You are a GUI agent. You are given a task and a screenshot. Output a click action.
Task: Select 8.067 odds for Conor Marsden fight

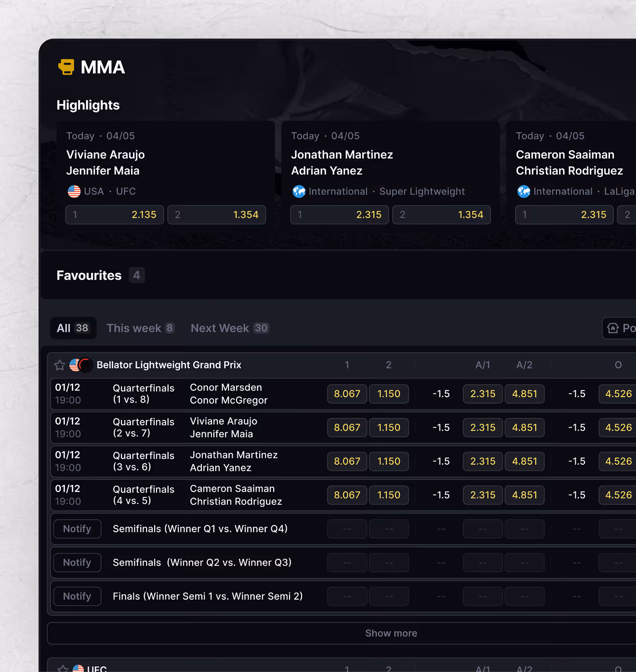point(347,394)
